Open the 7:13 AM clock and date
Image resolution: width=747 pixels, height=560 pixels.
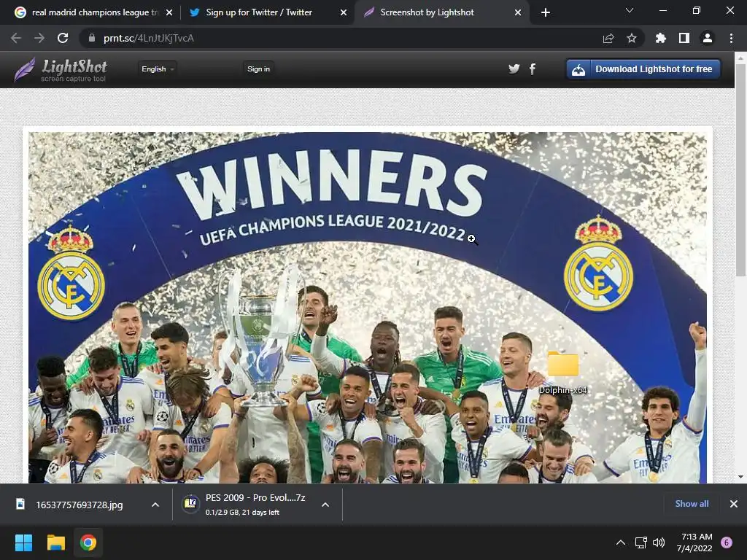click(x=694, y=542)
